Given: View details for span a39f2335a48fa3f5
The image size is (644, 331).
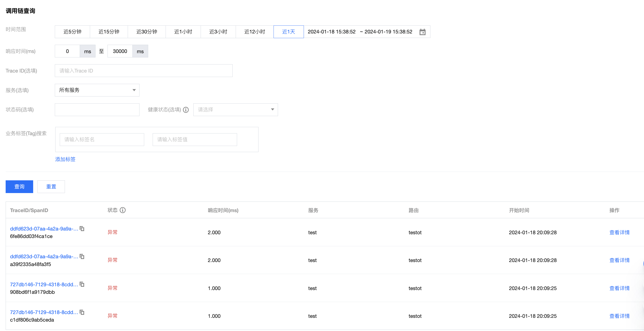Looking at the screenshot, I should [619, 260].
